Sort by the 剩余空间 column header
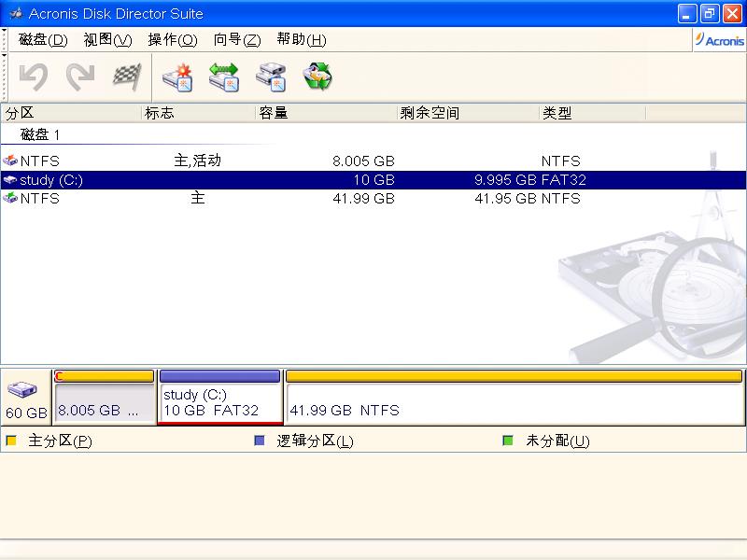747x560 pixels. (x=469, y=113)
